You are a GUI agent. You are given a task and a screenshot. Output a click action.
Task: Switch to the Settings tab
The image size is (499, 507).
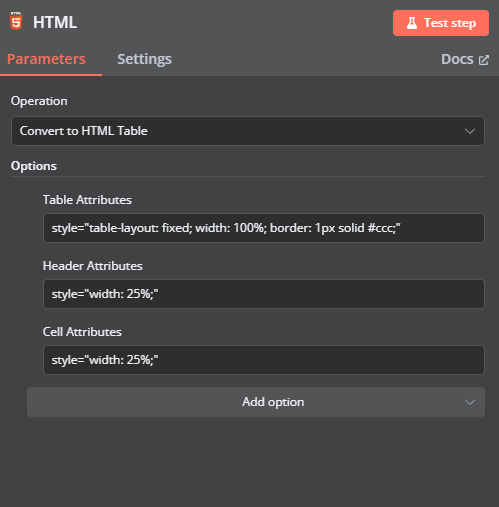click(x=144, y=59)
